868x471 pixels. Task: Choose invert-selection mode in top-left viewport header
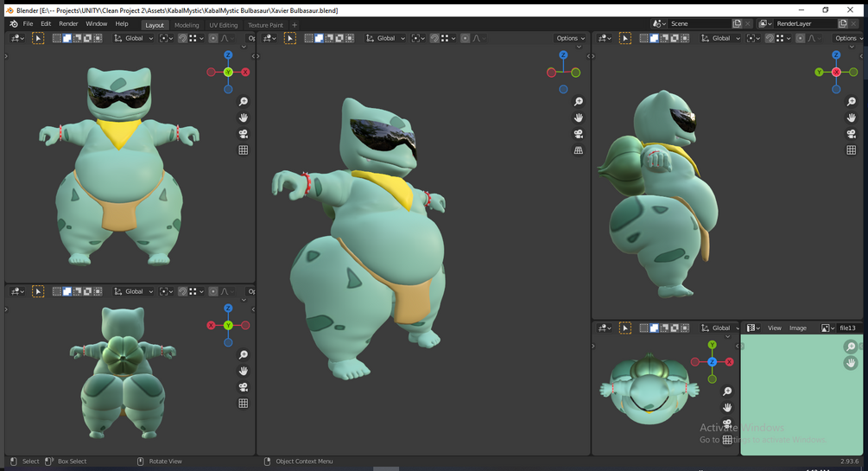pos(87,38)
